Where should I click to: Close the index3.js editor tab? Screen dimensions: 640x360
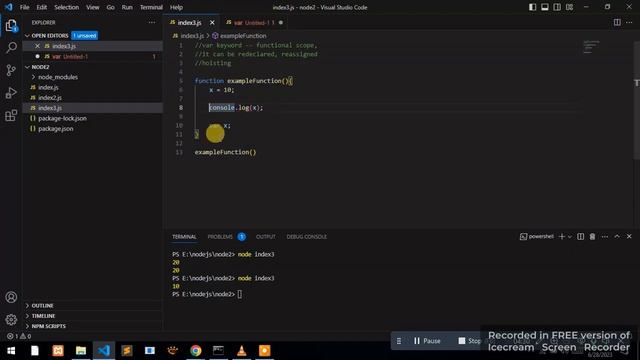coord(212,22)
